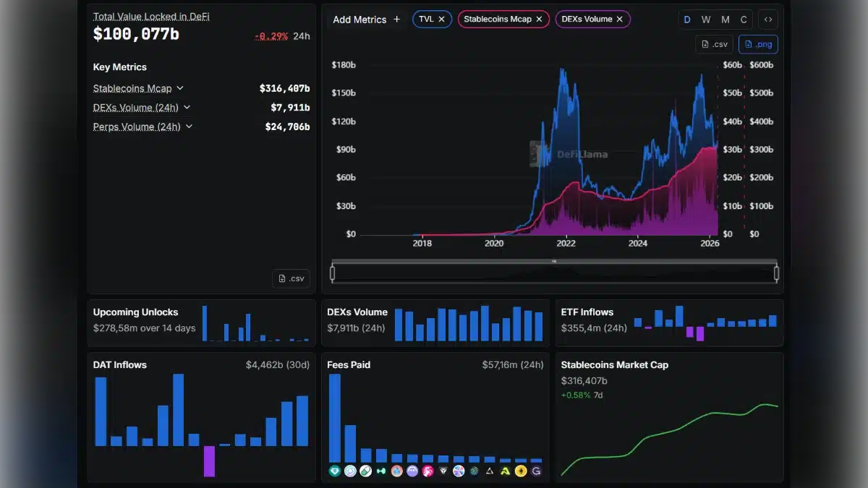Switch the chart to Weekly view
Viewport: 868px width, 488px height.
point(706,20)
